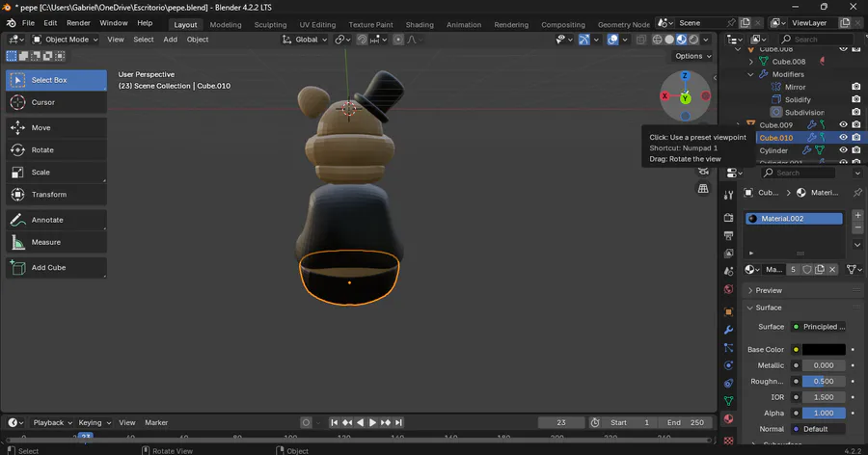Activate the Scale tool
Viewport: 868px width, 455px height.
tap(56, 173)
